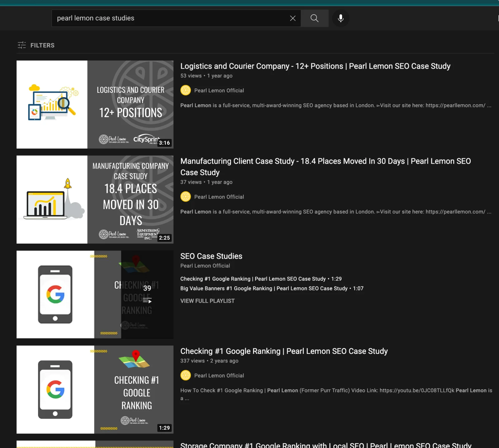
Task: Click the '37 views • 1 year ago' text
Action: click(x=206, y=182)
